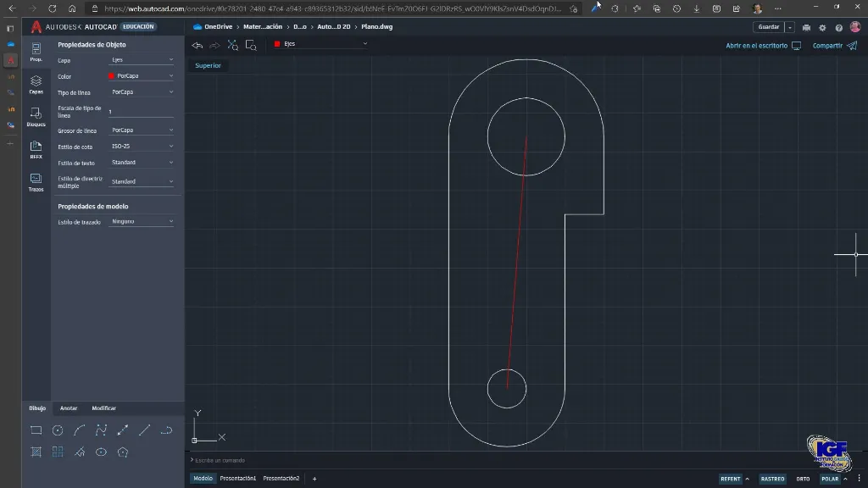The height and width of the screenshot is (488, 868).
Task: Open the REFX panel
Action: pyautogui.click(x=36, y=149)
